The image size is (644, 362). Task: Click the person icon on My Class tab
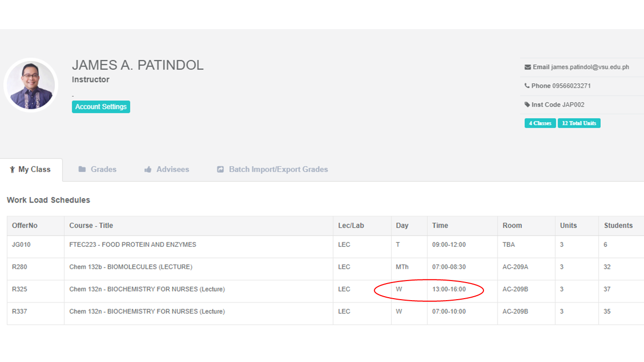click(12, 170)
